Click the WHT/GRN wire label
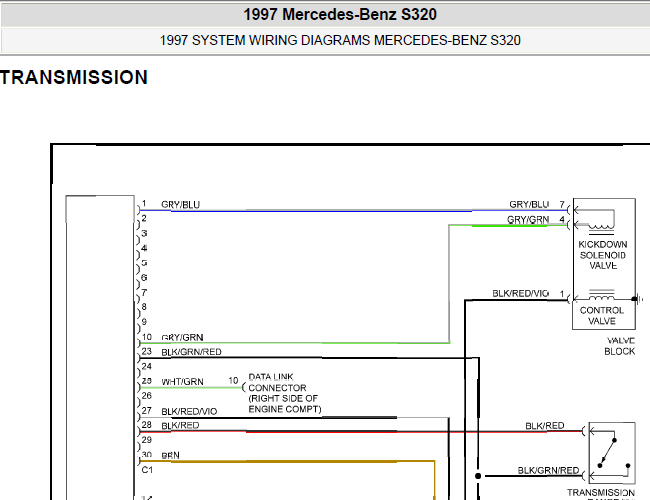Viewport: 650px width, 500px height. [182, 382]
